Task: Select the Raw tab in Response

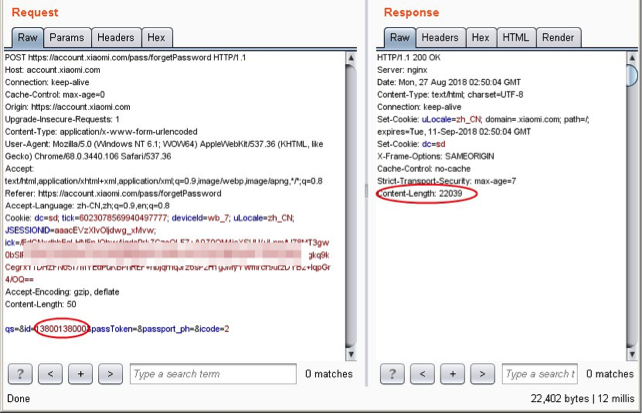Action: (400, 38)
